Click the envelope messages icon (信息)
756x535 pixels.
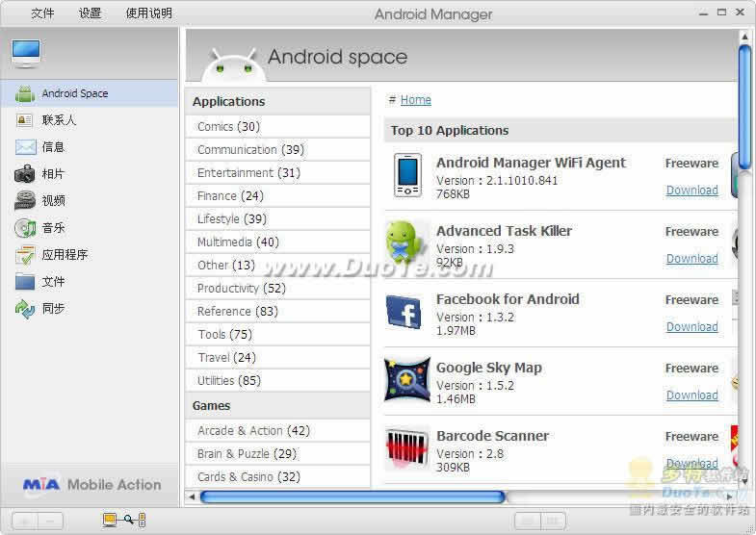pos(25,147)
